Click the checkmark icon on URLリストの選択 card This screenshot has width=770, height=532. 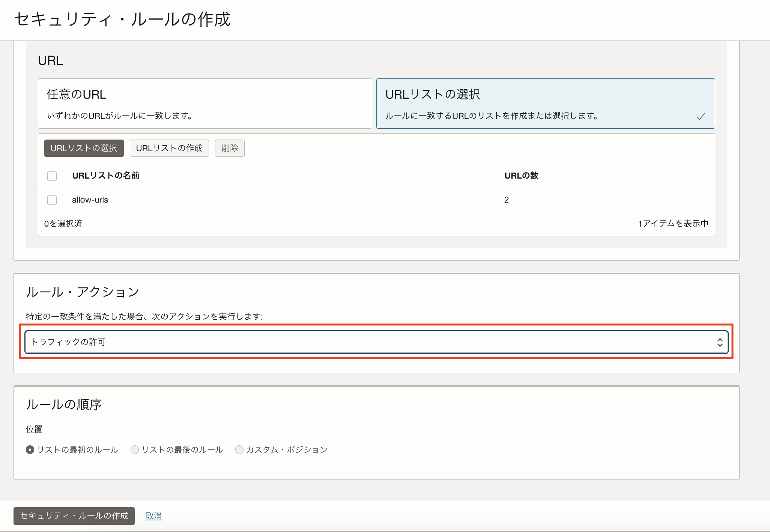(x=700, y=117)
